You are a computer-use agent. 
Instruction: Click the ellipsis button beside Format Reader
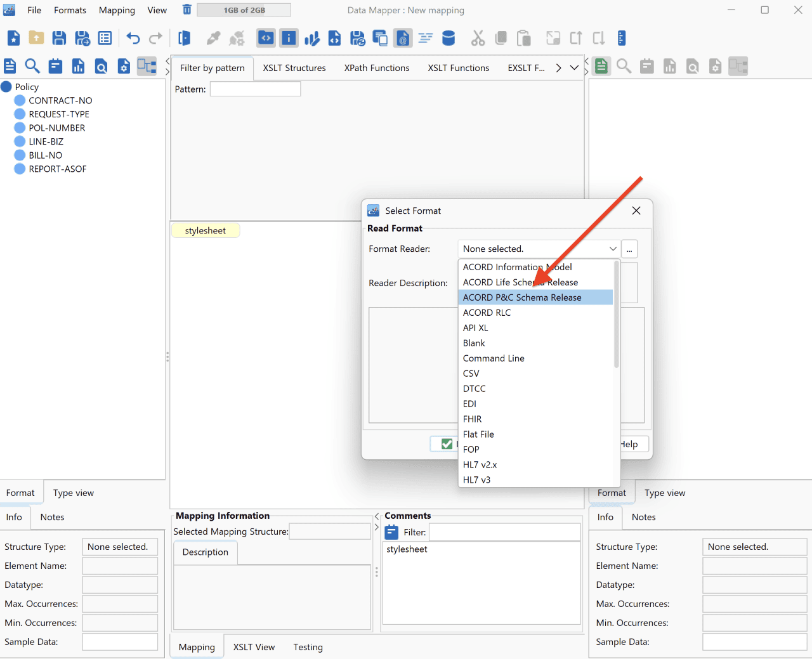click(629, 249)
